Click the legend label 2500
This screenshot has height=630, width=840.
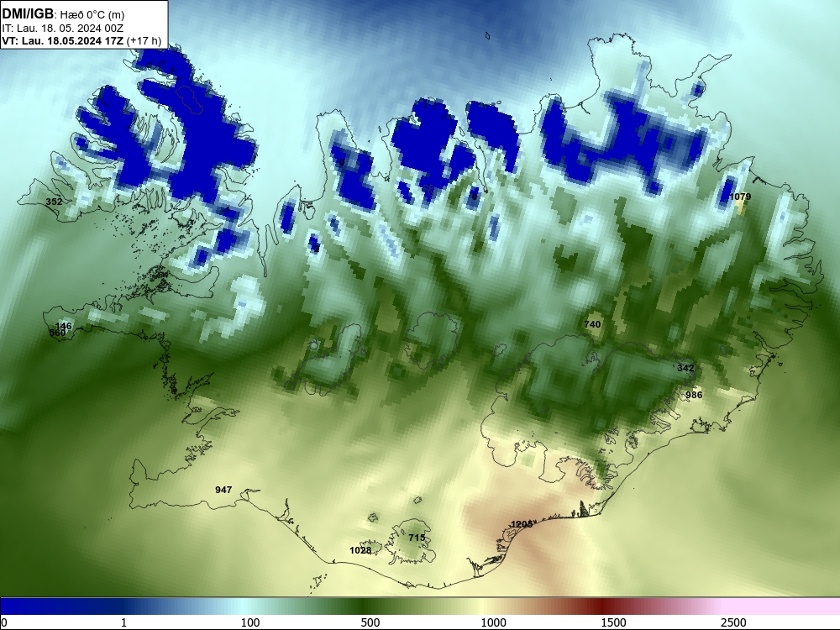click(x=733, y=622)
